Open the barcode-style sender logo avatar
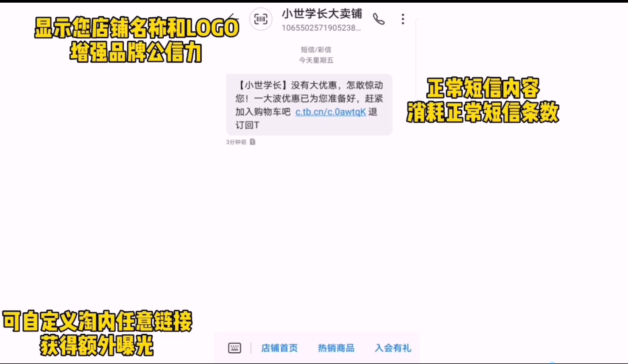Image resolution: width=628 pixels, height=364 pixels. click(x=261, y=19)
